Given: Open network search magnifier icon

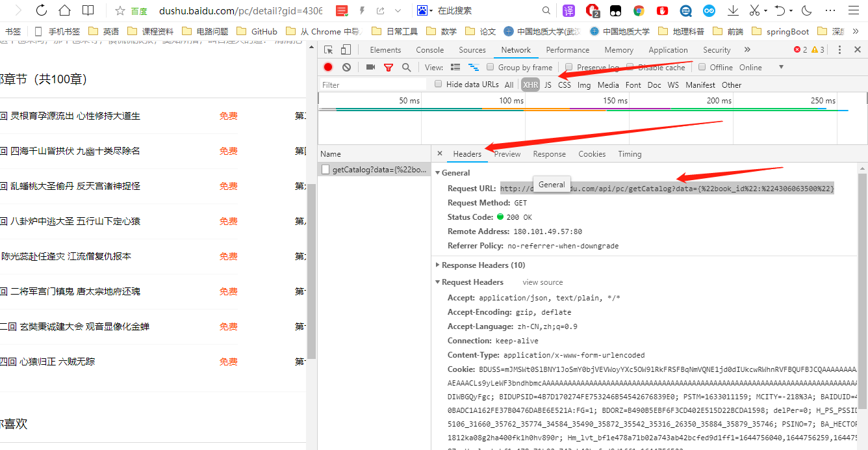Looking at the screenshot, I should point(406,67).
